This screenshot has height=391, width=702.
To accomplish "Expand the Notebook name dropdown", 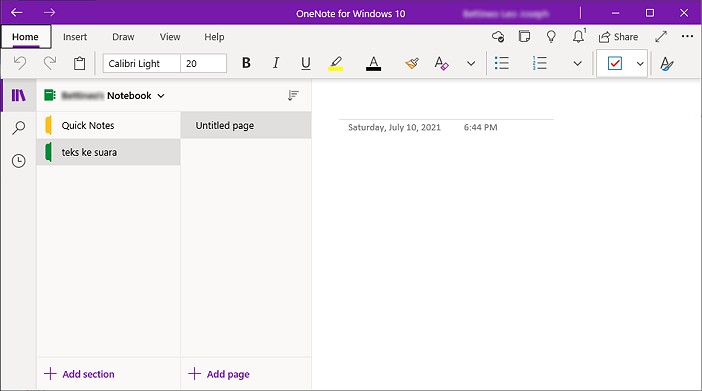I will click(161, 95).
